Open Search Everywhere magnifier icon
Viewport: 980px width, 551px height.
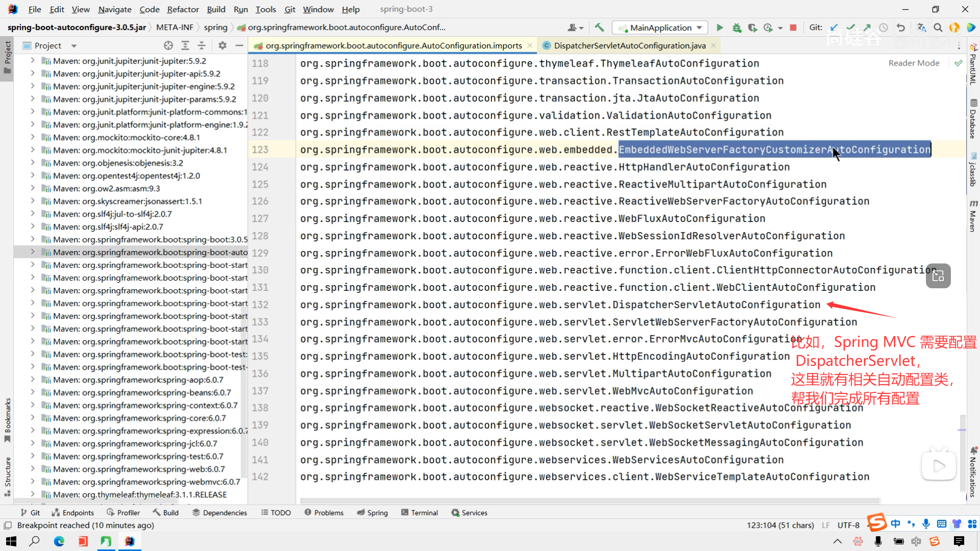coord(938,28)
